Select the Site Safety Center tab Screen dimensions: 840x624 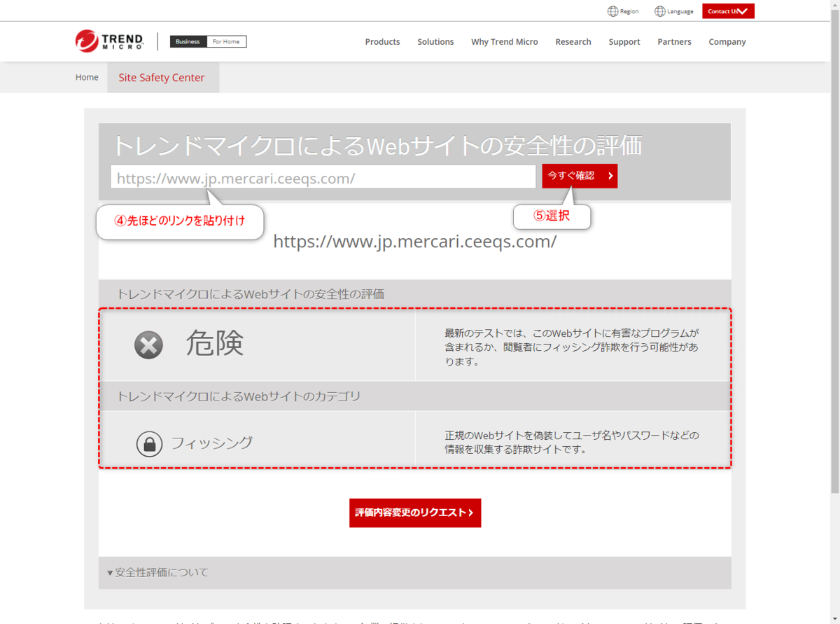tap(162, 78)
